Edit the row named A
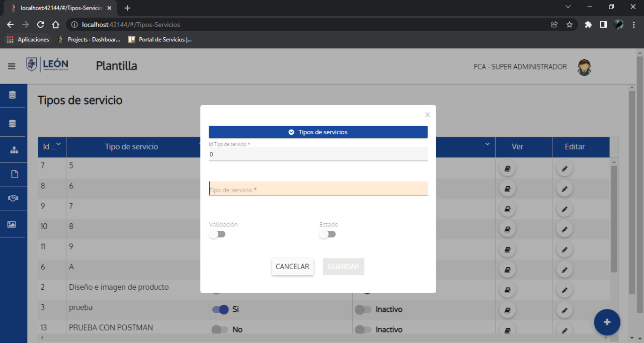Image resolution: width=644 pixels, height=343 pixels. click(x=565, y=270)
